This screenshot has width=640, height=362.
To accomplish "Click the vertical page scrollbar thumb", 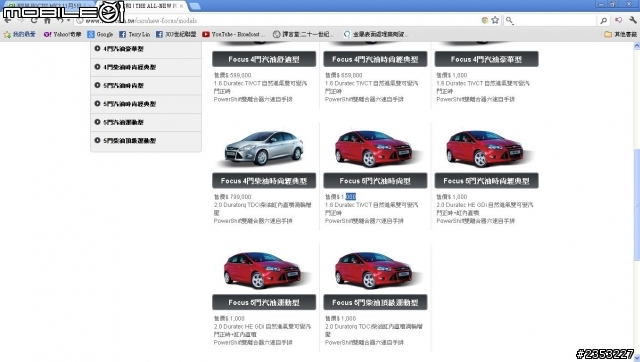I will (636, 204).
